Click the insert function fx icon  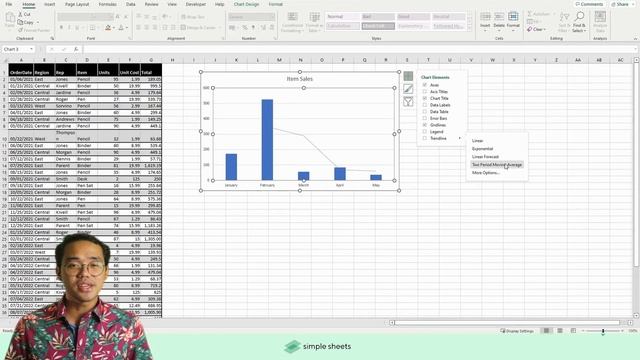coord(76,49)
